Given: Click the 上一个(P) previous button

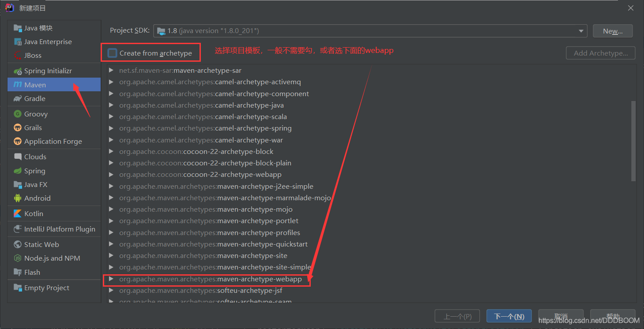Looking at the screenshot, I should click(457, 316).
